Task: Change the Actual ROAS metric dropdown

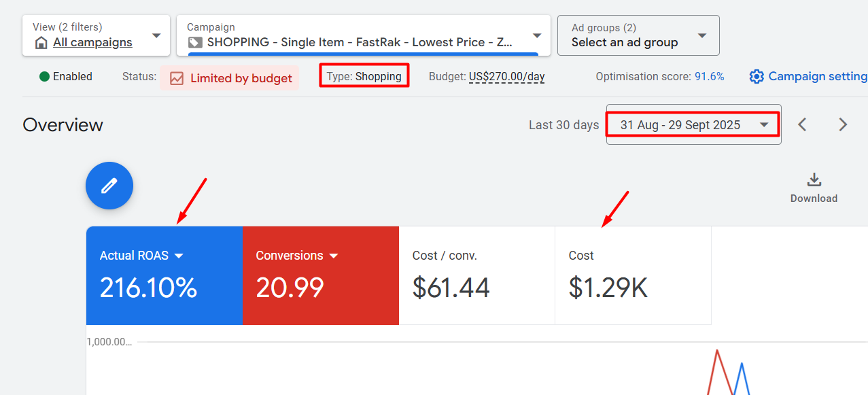Action: tap(179, 256)
